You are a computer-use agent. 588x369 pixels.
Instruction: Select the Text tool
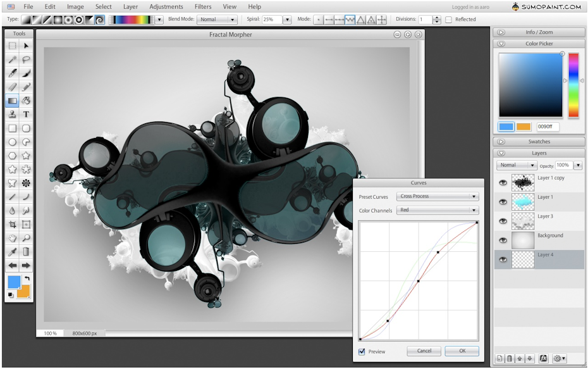point(25,115)
